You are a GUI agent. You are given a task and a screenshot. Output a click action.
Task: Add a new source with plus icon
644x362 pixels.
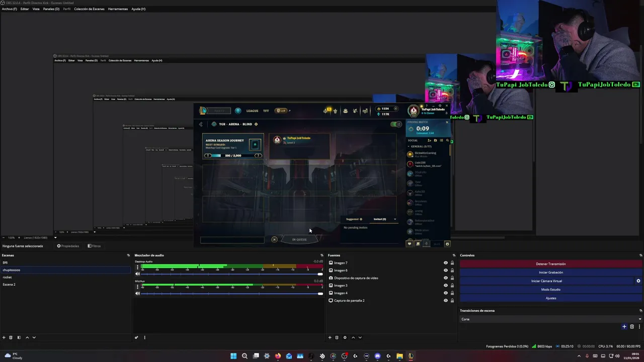tap(330, 337)
